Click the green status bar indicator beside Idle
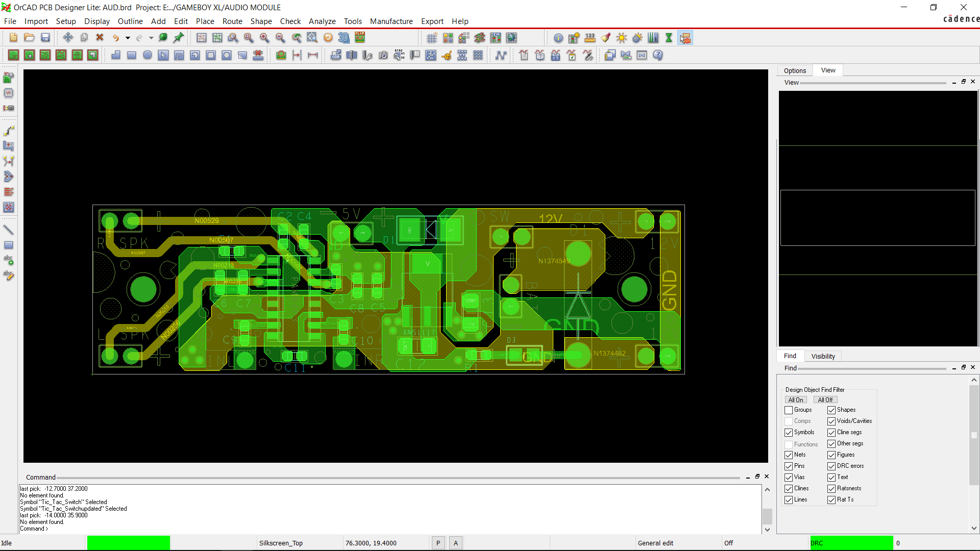 129,543
